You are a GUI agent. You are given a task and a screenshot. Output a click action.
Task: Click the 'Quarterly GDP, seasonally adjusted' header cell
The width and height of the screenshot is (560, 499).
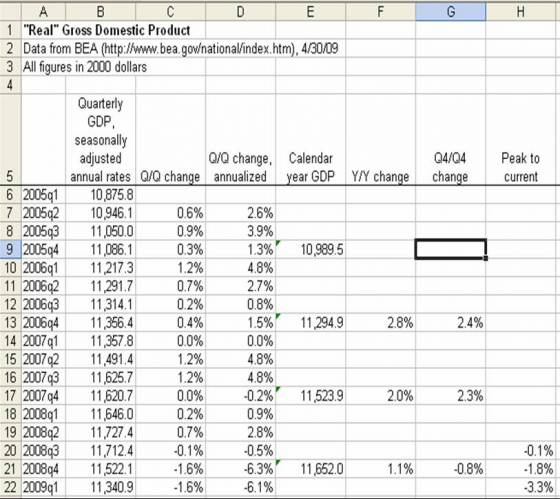pyautogui.click(x=100, y=140)
